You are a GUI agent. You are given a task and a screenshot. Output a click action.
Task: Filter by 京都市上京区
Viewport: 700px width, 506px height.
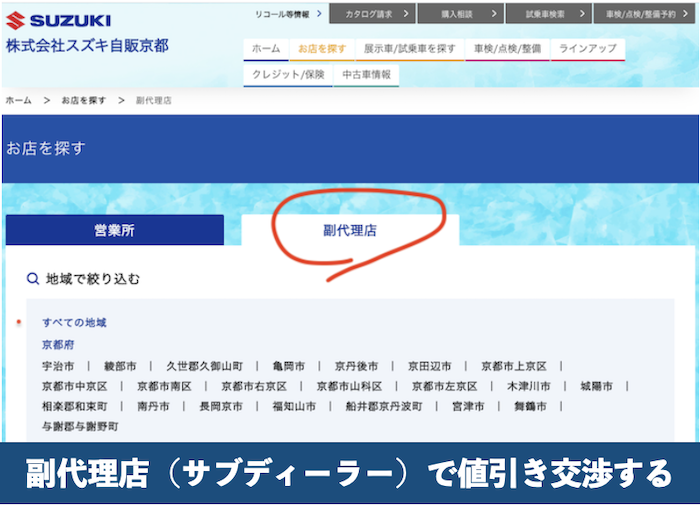tap(514, 366)
